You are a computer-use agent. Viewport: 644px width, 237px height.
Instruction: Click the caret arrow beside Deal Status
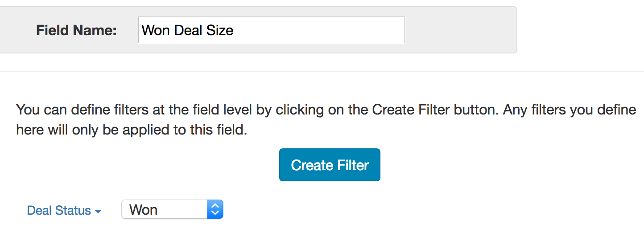pos(98,211)
